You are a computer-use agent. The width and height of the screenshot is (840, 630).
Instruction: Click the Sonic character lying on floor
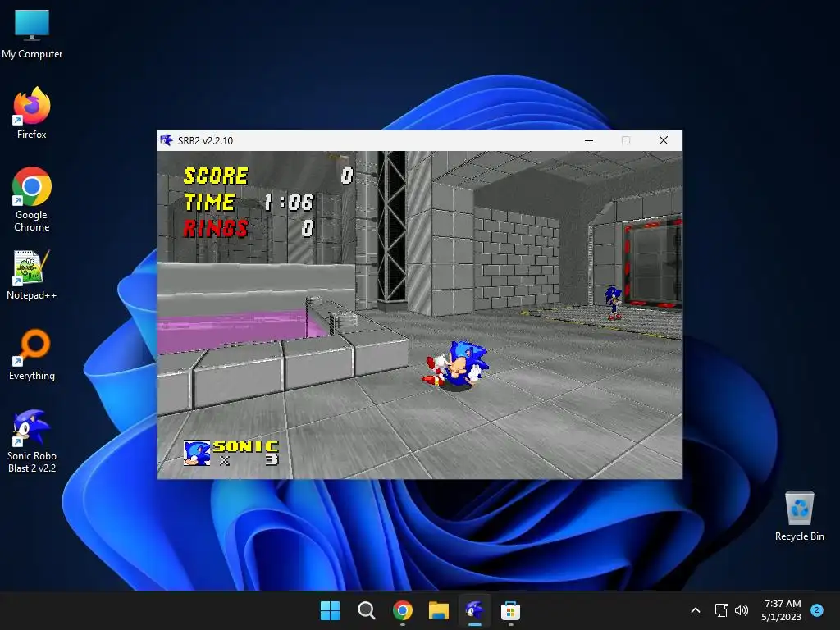pyautogui.click(x=456, y=364)
